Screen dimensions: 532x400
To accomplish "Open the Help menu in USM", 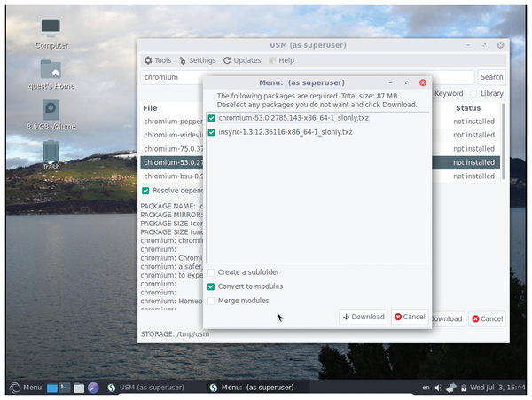I will point(282,60).
